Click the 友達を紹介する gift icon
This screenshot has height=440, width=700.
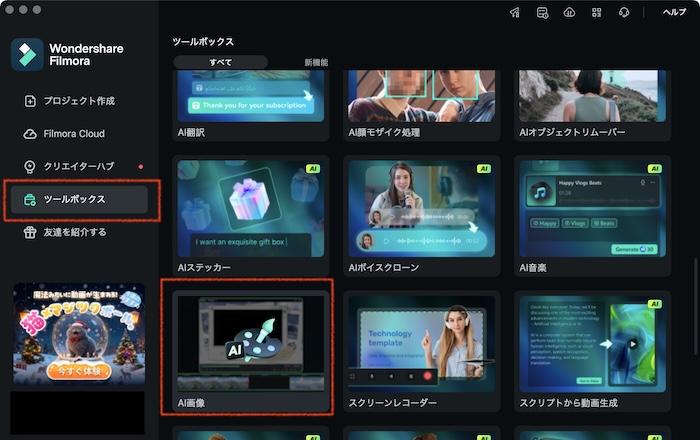click(30, 232)
